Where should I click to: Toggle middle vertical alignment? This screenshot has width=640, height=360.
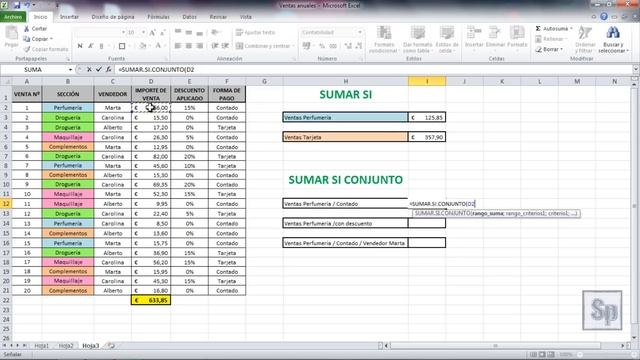[x=189, y=32]
